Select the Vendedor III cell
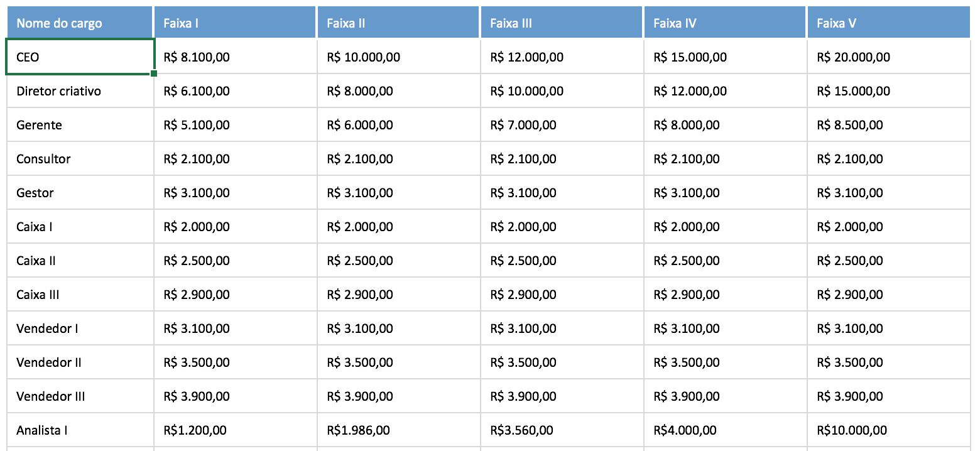The image size is (980, 451). (80, 396)
